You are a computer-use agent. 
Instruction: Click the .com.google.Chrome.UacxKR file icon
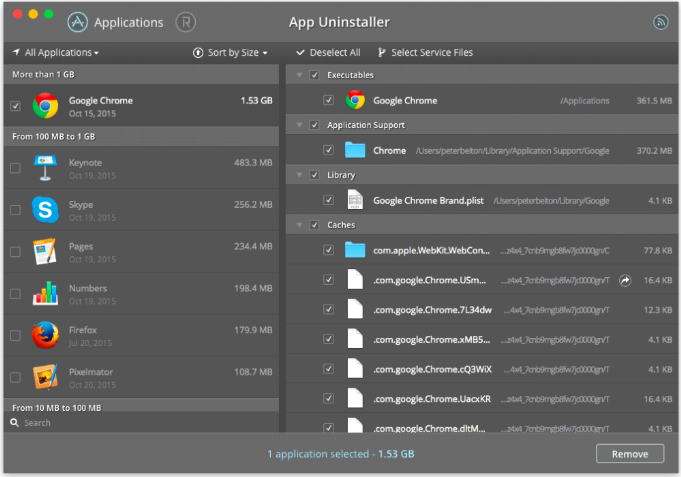355,398
